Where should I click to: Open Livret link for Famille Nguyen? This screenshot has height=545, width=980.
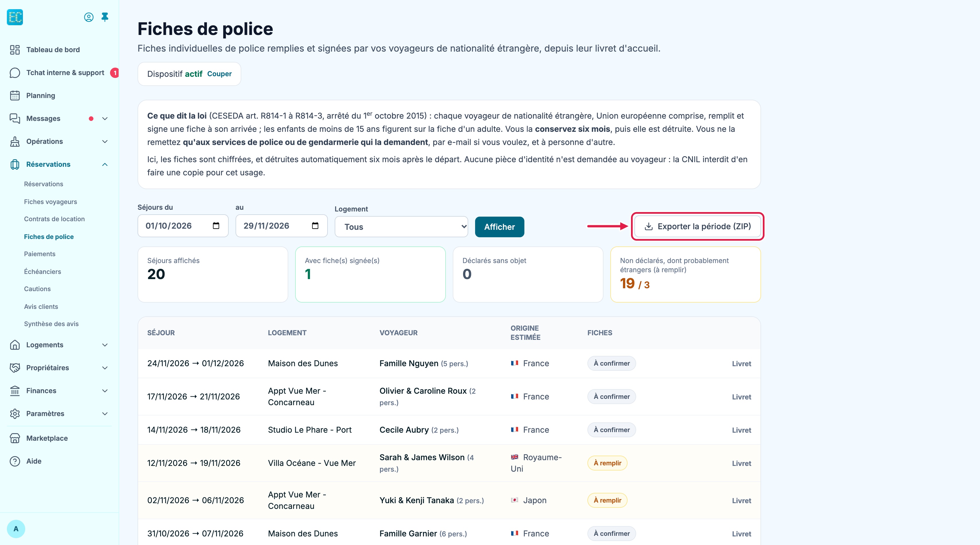742,364
